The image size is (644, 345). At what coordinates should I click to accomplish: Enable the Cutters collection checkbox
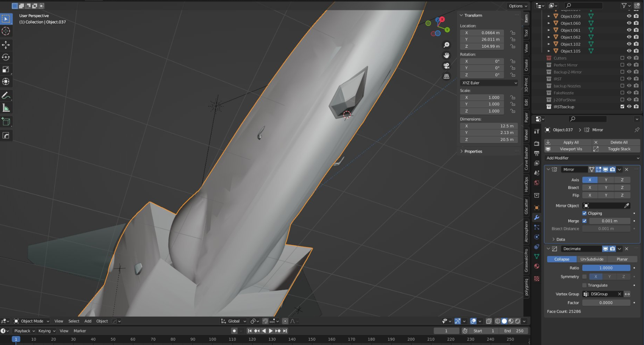pos(623,58)
